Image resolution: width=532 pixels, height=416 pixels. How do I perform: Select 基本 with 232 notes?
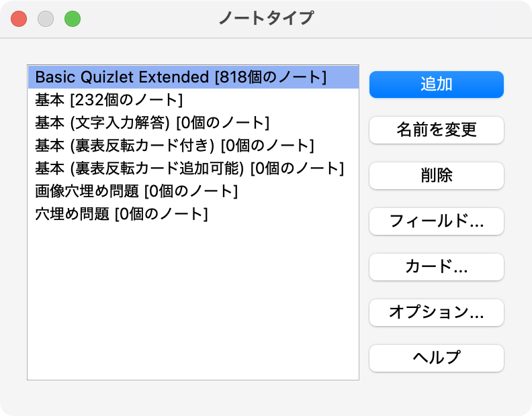click(109, 100)
